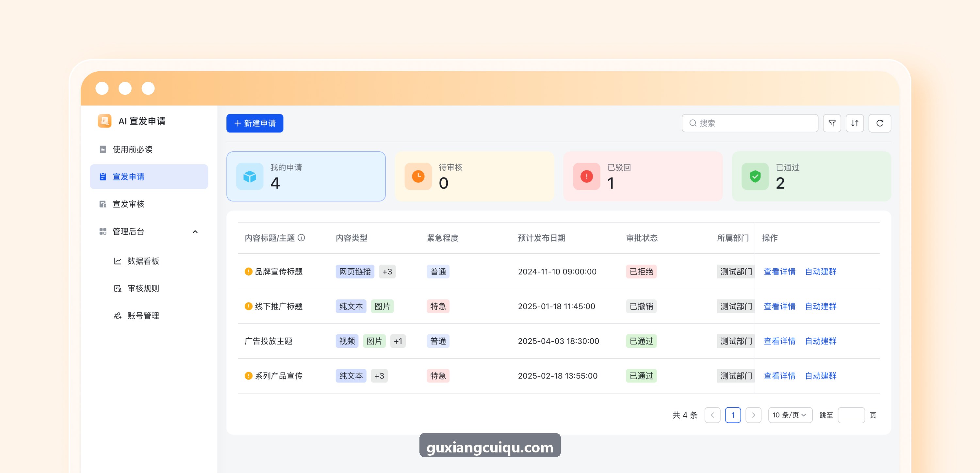Click the +3 tag in 品牌宣传标题 row
Screen dimensions: 980x473
point(387,271)
